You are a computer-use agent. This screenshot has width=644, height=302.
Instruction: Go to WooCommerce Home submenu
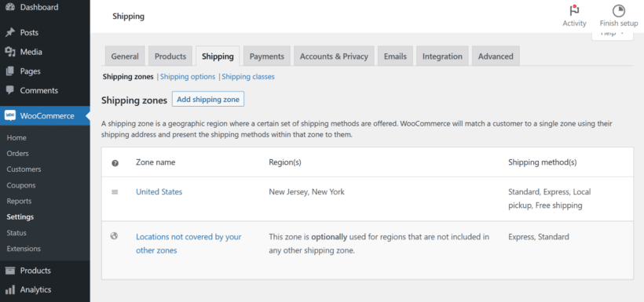tap(16, 138)
